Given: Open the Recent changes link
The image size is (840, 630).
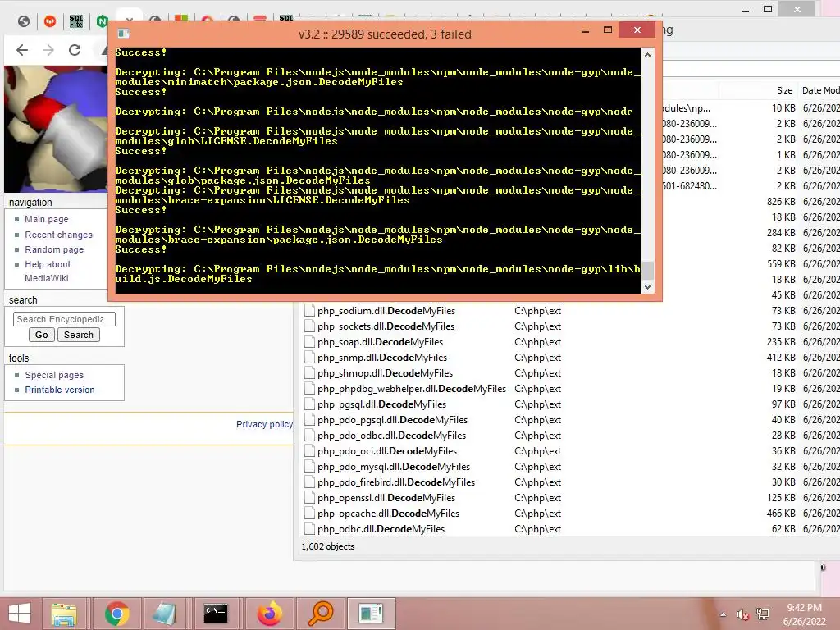Looking at the screenshot, I should pos(58,235).
